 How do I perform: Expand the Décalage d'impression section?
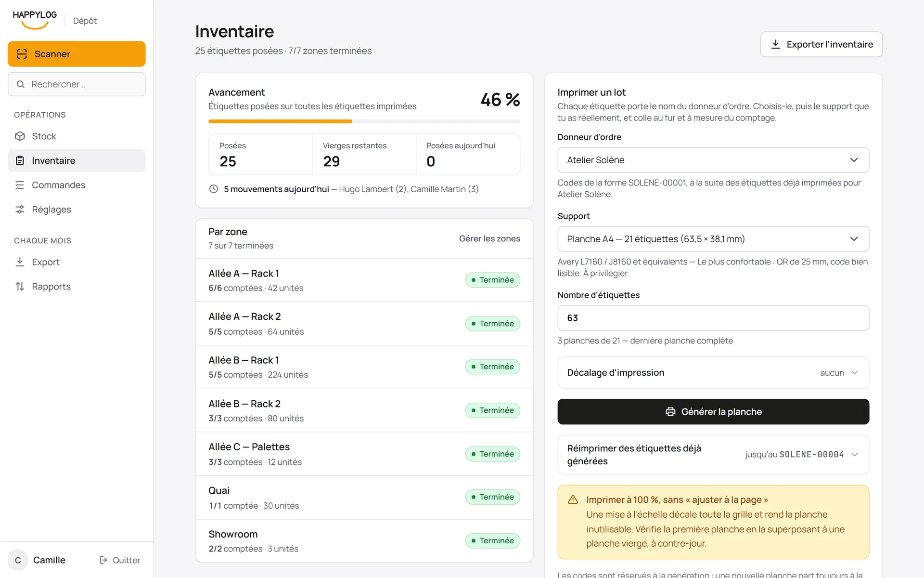[713, 373]
